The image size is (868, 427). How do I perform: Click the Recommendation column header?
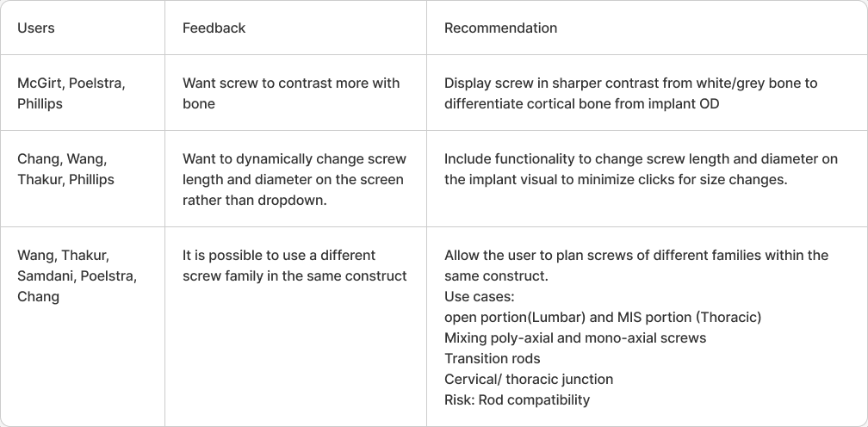coord(500,28)
